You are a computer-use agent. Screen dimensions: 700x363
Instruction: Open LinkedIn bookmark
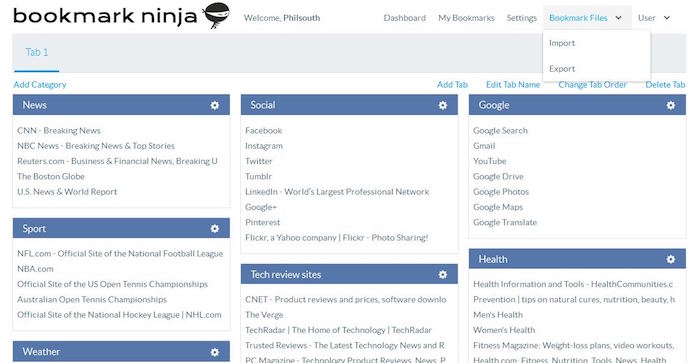337,192
